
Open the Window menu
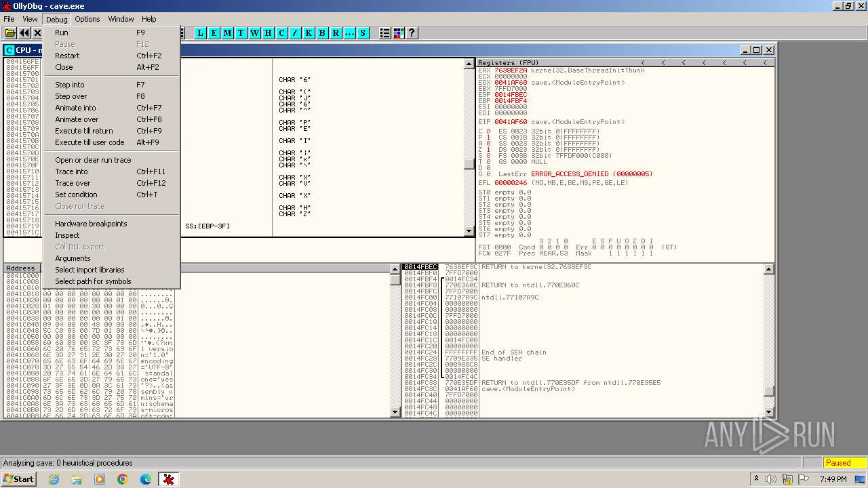tap(121, 19)
